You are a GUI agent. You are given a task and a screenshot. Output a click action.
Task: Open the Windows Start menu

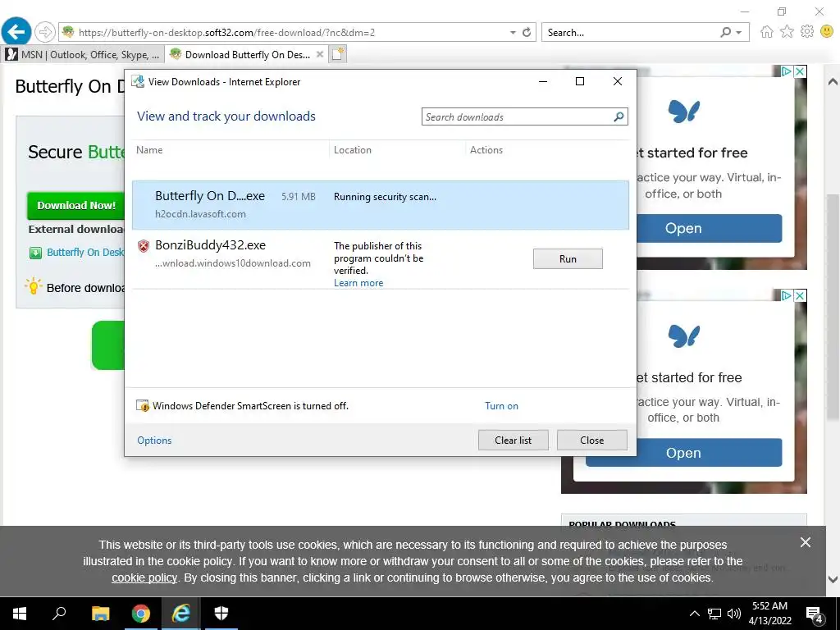click(20, 614)
